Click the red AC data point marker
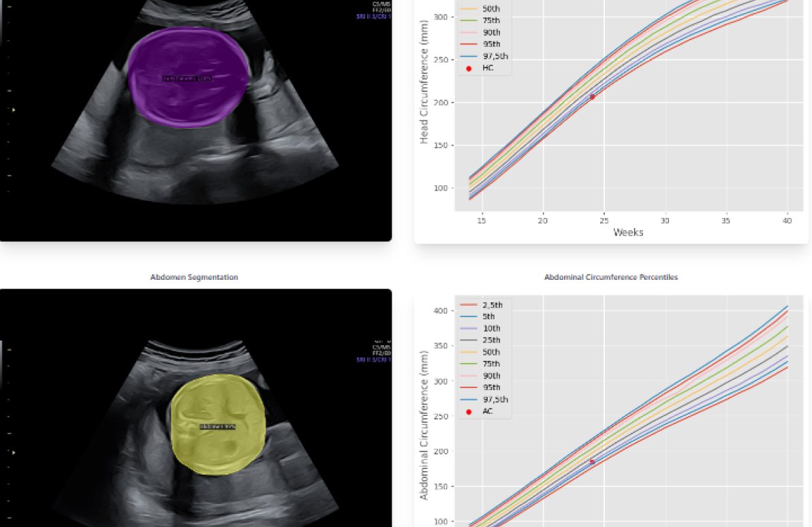Screen dimensions: 812x527 point(592,462)
